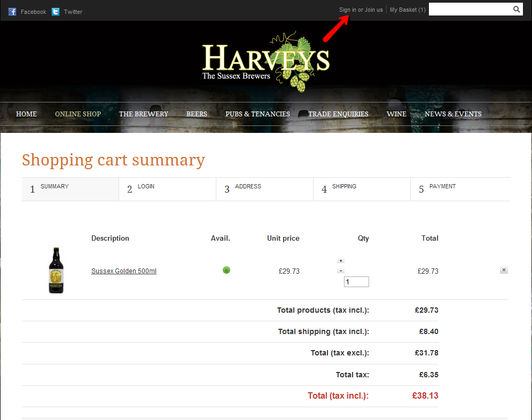Select step 5 Payment tab
The height and width of the screenshot is (420, 532).
(460, 189)
